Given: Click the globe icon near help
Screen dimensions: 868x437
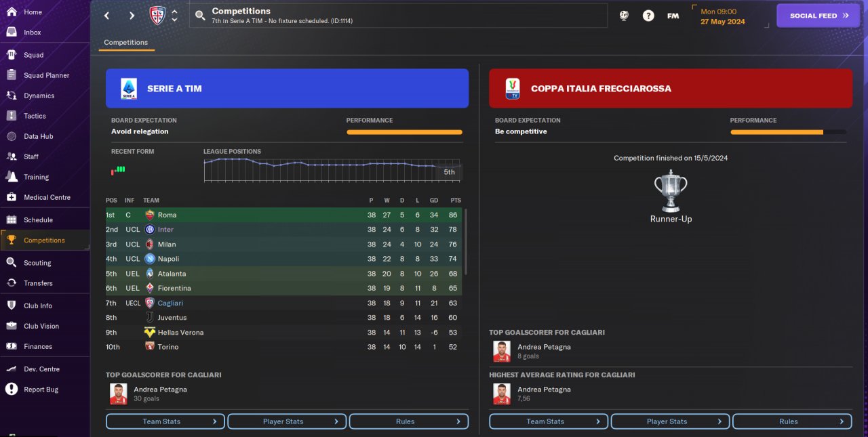Looking at the screenshot, I should point(624,16).
